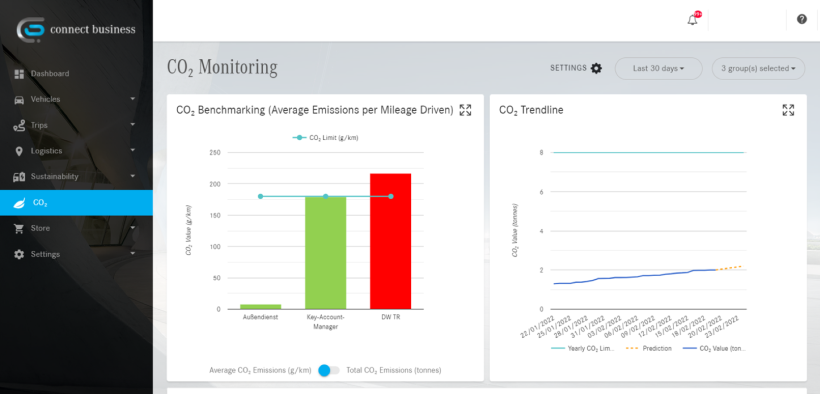Expand the Vehicles menu arrow
Screen dimensions: 820x394
click(132, 98)
